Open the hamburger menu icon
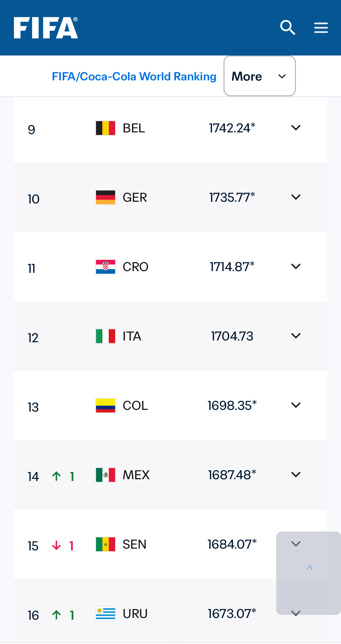Image resolution: width=341 pixels, height=644 pixels. pyautogui.click(x=321, y=28)
